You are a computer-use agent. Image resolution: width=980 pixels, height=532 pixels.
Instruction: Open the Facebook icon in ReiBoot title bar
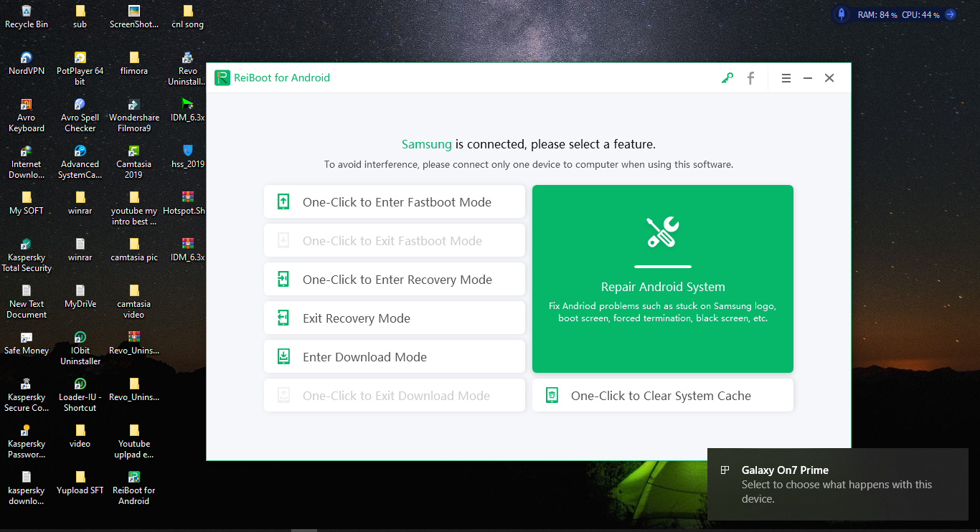(750, 78)
